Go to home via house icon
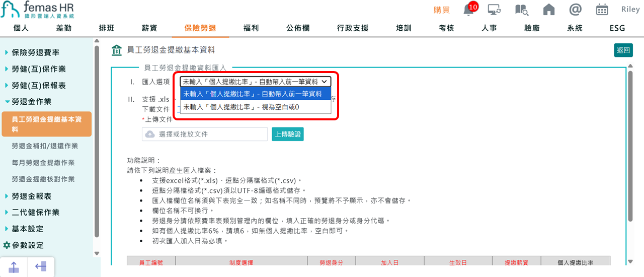The height and width of the screenshot is (277, 644). (549, 10)
